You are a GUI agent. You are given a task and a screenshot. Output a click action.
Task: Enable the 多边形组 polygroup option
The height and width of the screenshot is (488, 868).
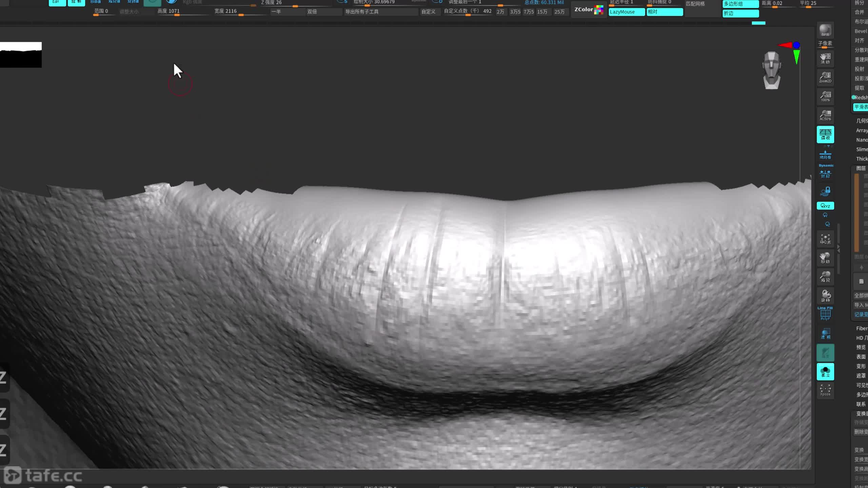741,4
